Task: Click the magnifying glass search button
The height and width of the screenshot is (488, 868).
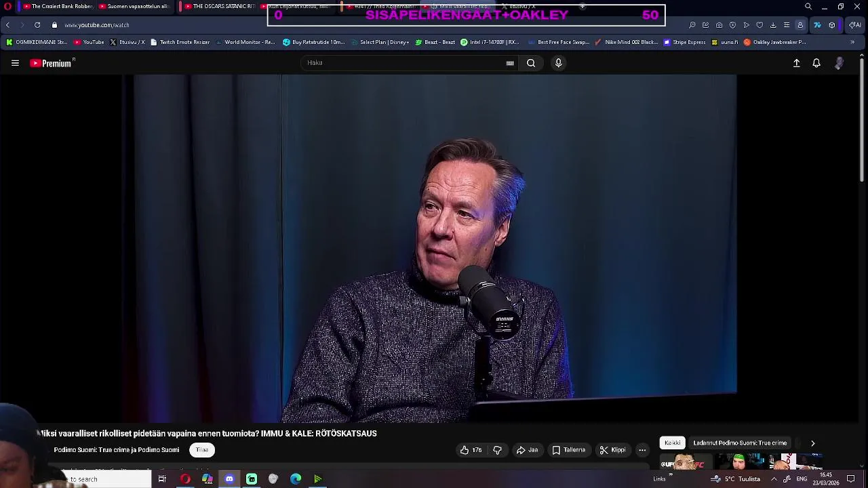Action: (531, 63)
